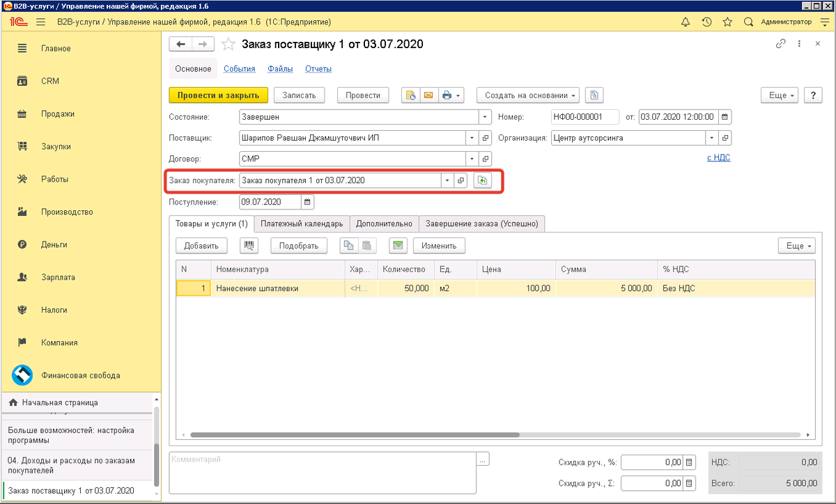Copy rows icon in table toolbar
Viewport: 836px width, 504px height.
click(348, 246)
